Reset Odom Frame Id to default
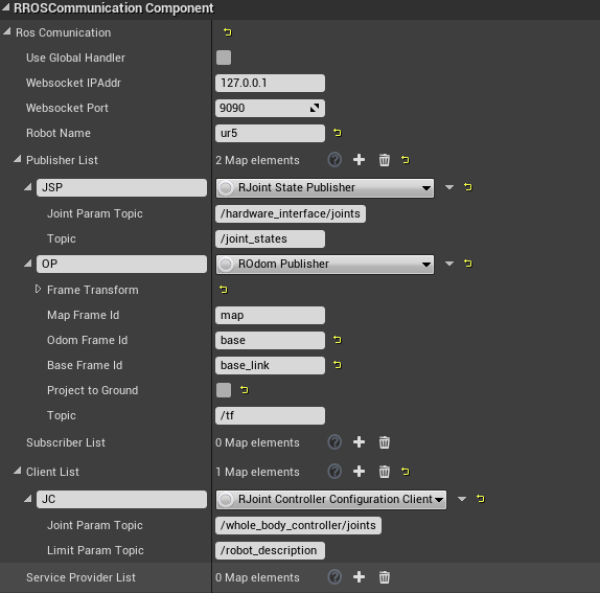This screenshot has height=593, width=600. [337, 340]
